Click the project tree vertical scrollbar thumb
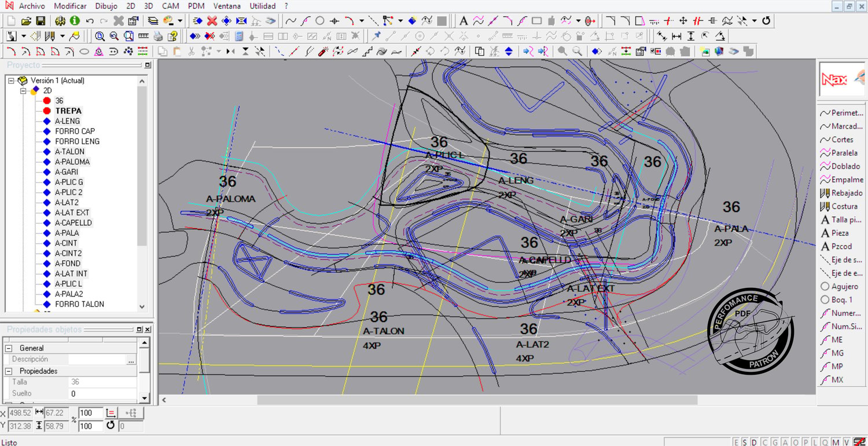Image resolution: width=868 pixels, height=446 pixels. pyautogui.click(x=142, y=166)
